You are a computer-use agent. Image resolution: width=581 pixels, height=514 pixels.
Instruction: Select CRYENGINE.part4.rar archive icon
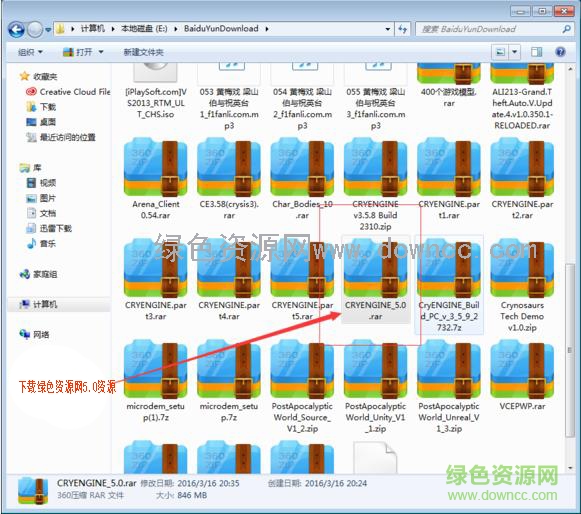click(229, 268)
